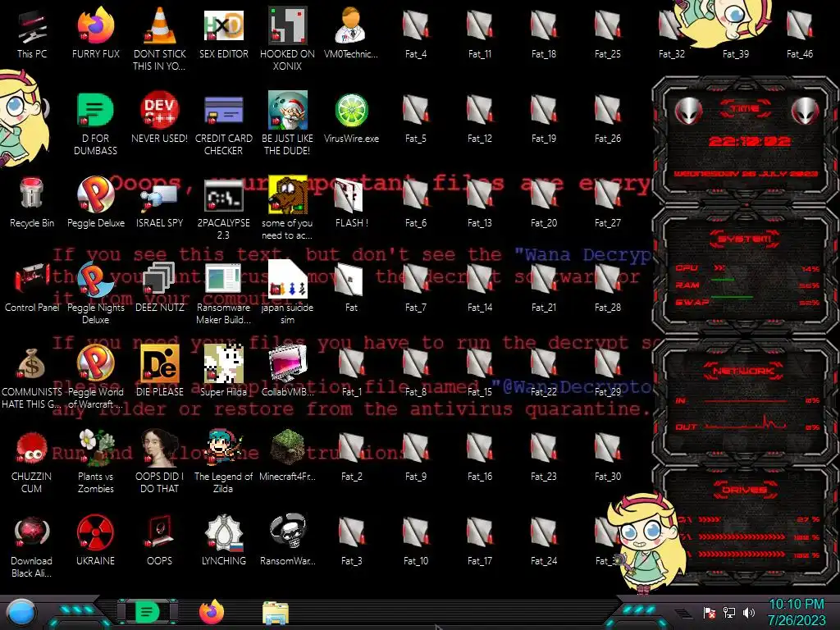
Task: Select the OOPS shortcut in the bottom row
Action: click(x=160, y=540)
